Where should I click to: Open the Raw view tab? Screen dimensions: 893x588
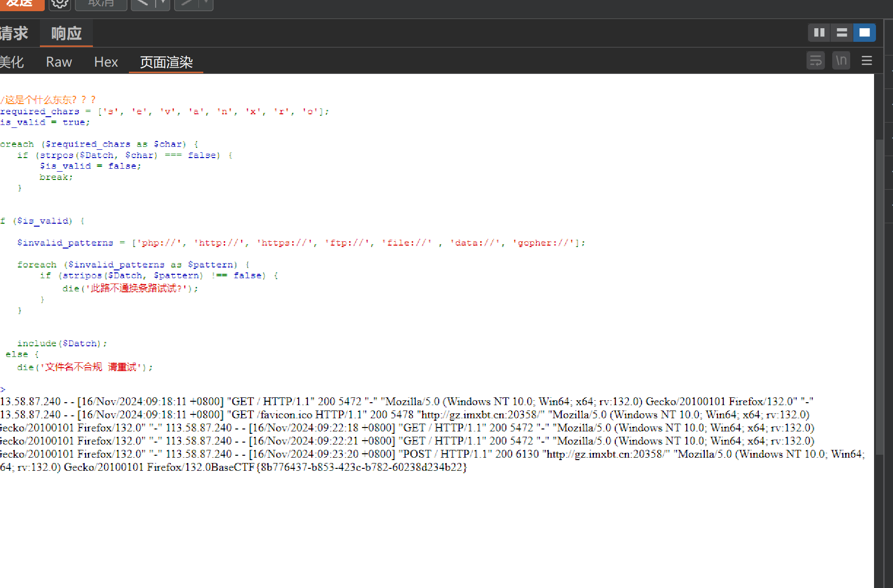[59, 62]
